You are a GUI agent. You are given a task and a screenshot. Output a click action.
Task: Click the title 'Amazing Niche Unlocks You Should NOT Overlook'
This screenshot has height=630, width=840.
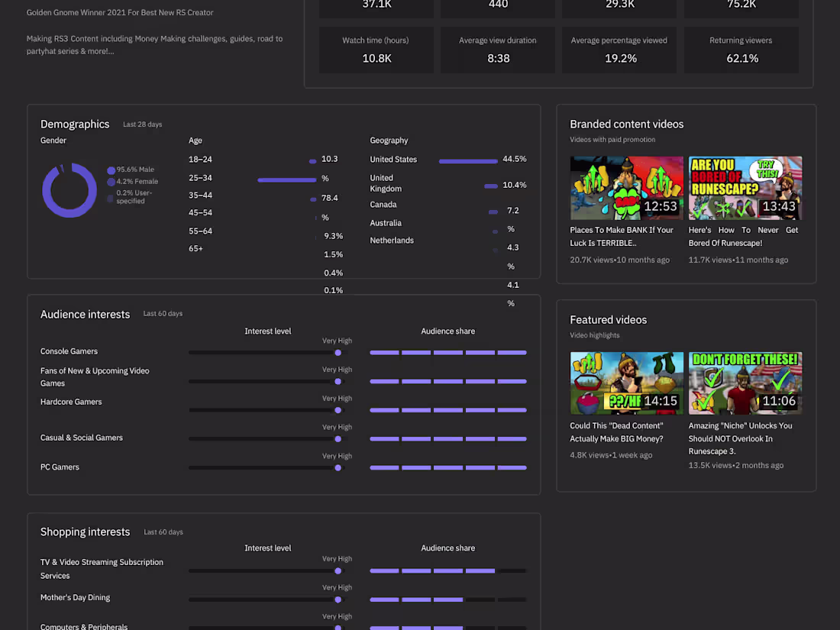pyautogui.click(x=741, y=438)
